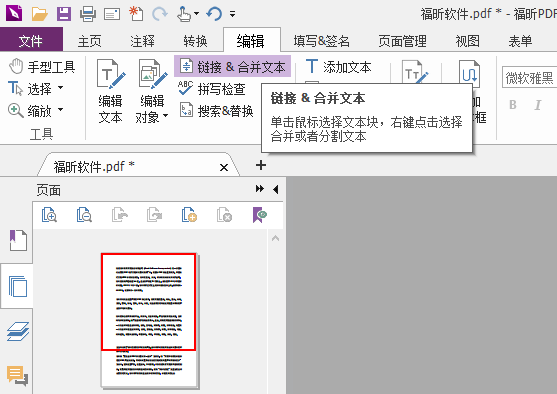
Task: Select the page one thumbnail
Action: [x=149, y=320]
